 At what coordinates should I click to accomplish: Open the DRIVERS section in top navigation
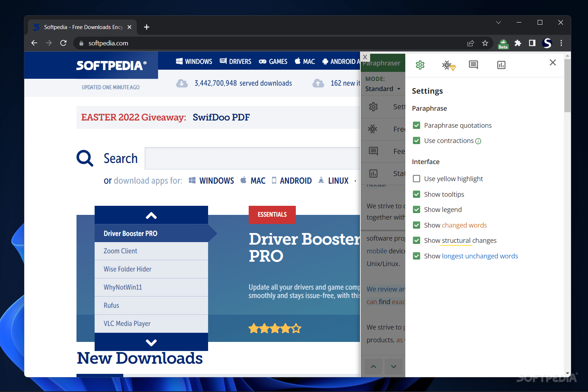pyautogui.click(x=240, y=61)
